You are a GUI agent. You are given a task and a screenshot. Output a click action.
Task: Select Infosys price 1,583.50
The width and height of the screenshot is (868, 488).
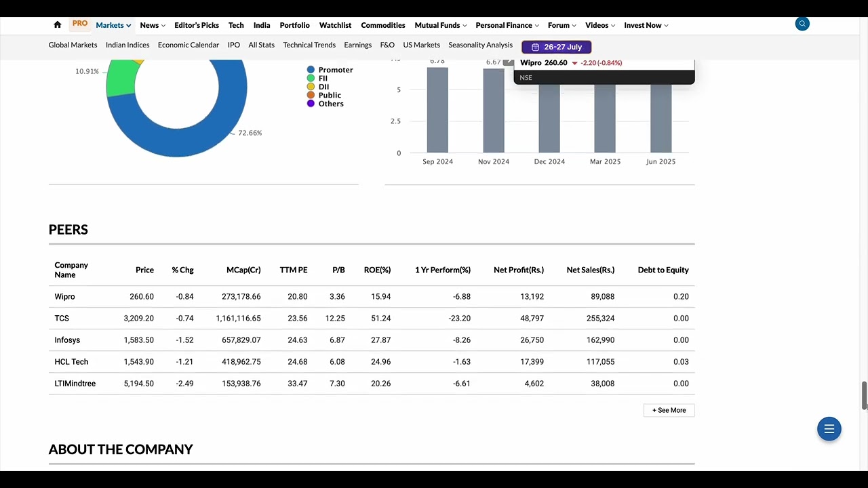click(x=138, y=340)
